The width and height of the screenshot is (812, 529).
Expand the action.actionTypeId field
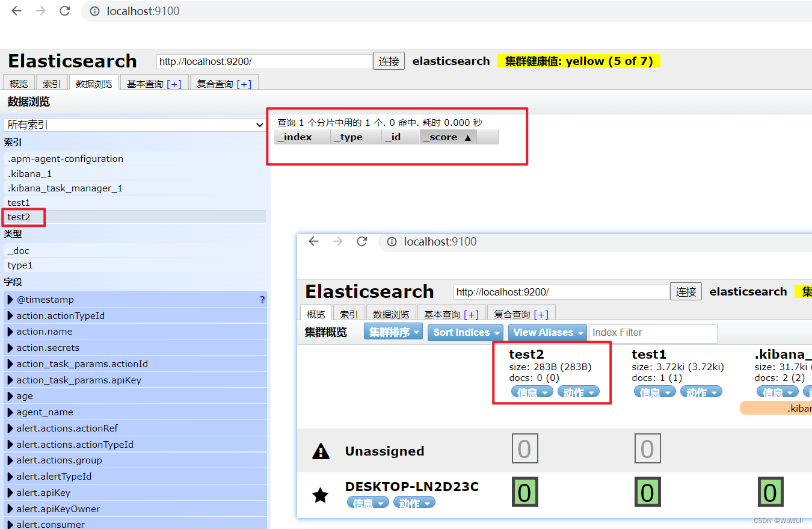pos(10,315)
